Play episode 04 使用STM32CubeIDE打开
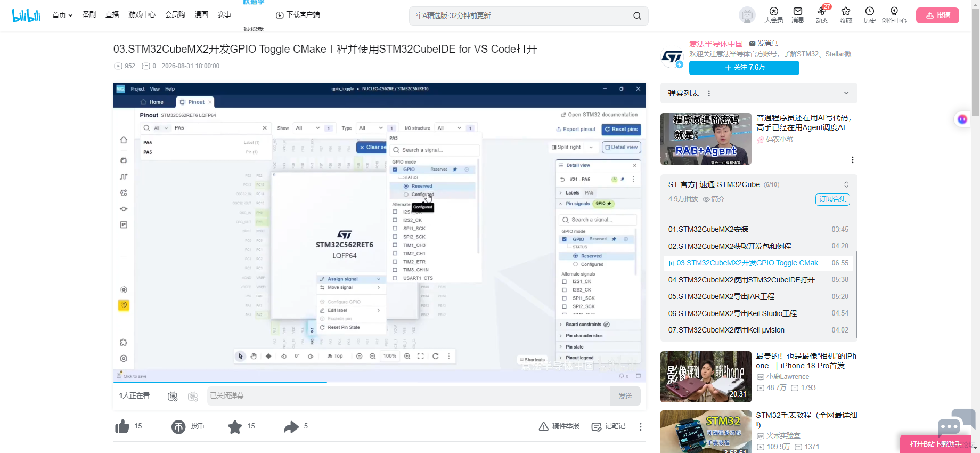The height and width of the screenshot is (453, 980). click(758, 280)
